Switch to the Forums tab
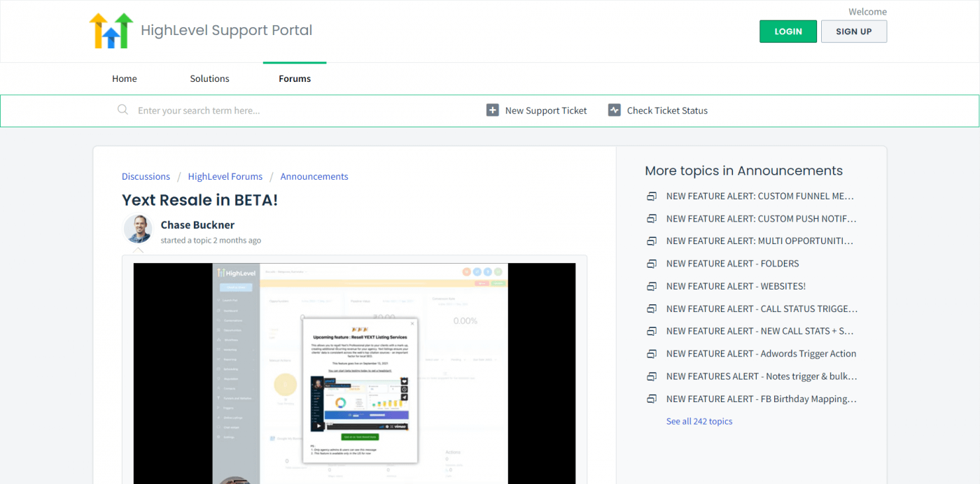 [x=295, y=78]
